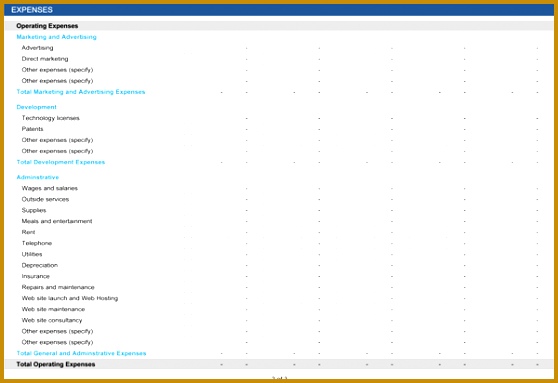Click the Telephone row label

(37, 243)
